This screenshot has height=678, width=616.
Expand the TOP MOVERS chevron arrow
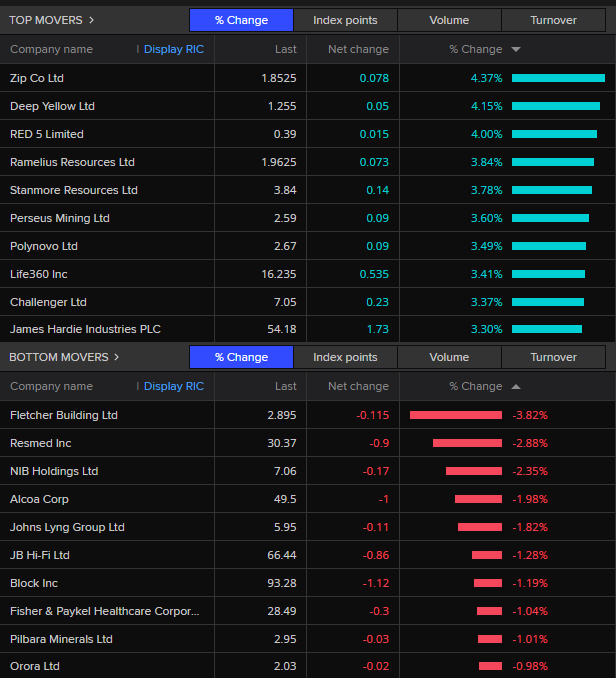tap(92, 20)
